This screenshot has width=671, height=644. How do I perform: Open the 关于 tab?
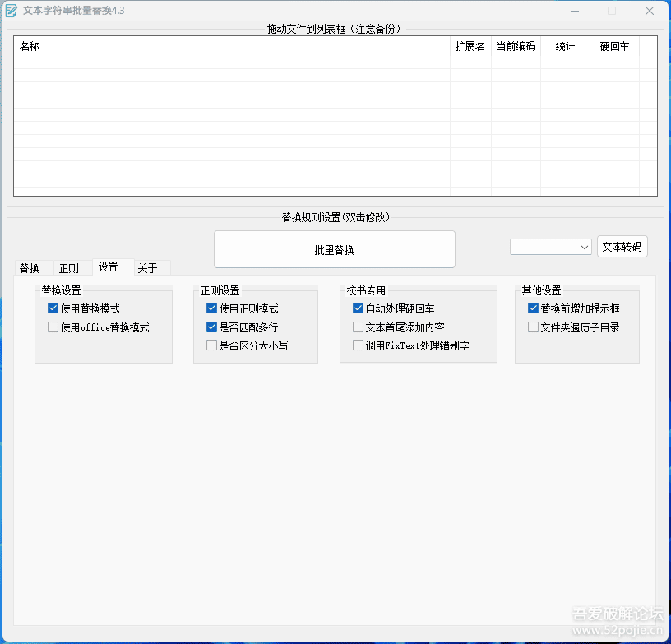[149, 267]
